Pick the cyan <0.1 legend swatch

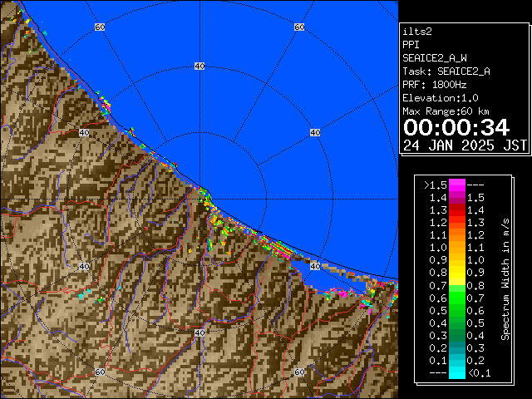tap(457, 372)
